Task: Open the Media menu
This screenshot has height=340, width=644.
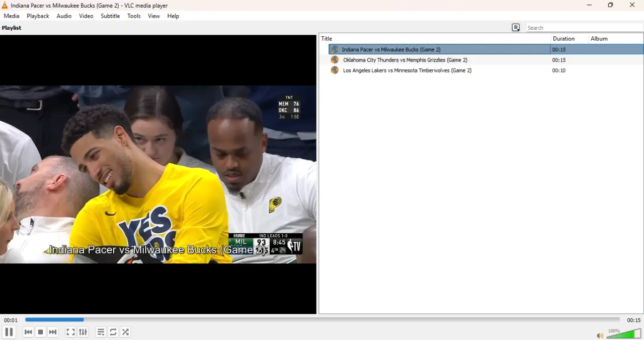Action: pos(12,16)
